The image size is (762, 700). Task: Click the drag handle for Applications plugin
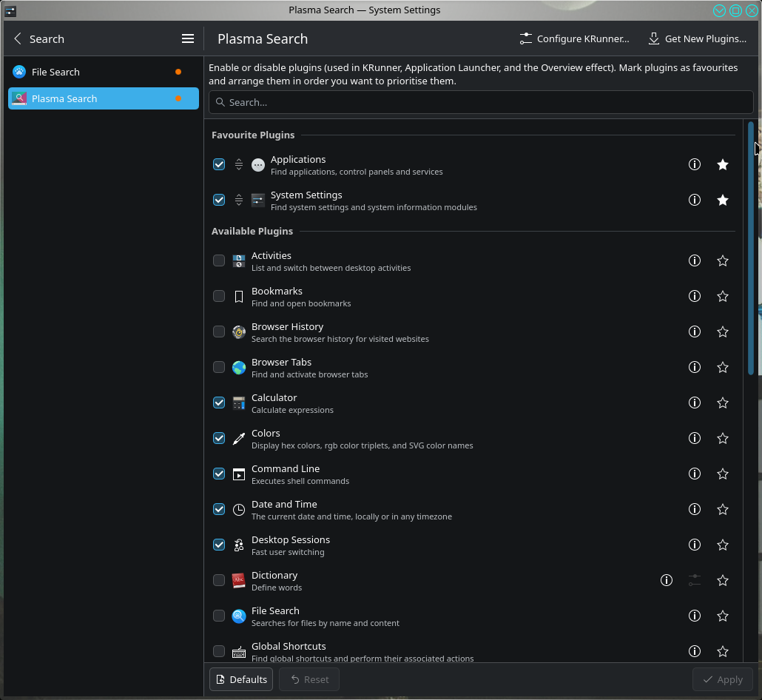pos(239,164)
